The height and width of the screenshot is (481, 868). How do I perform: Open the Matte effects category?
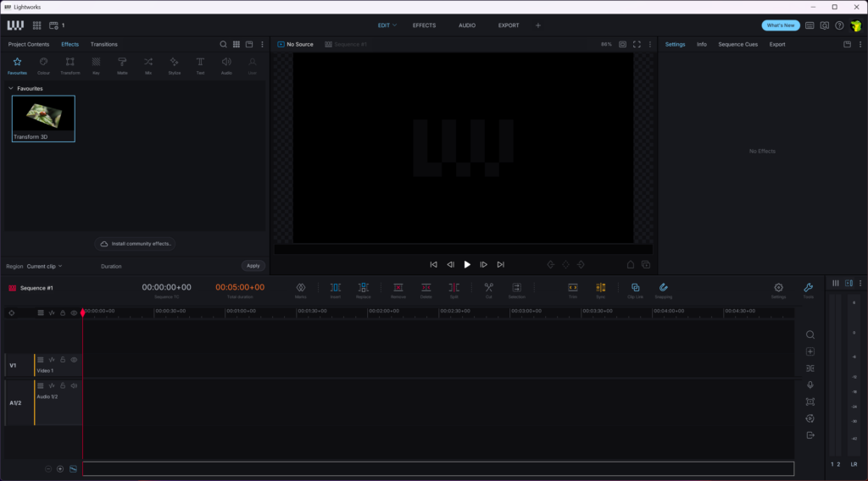click(122, 65)
